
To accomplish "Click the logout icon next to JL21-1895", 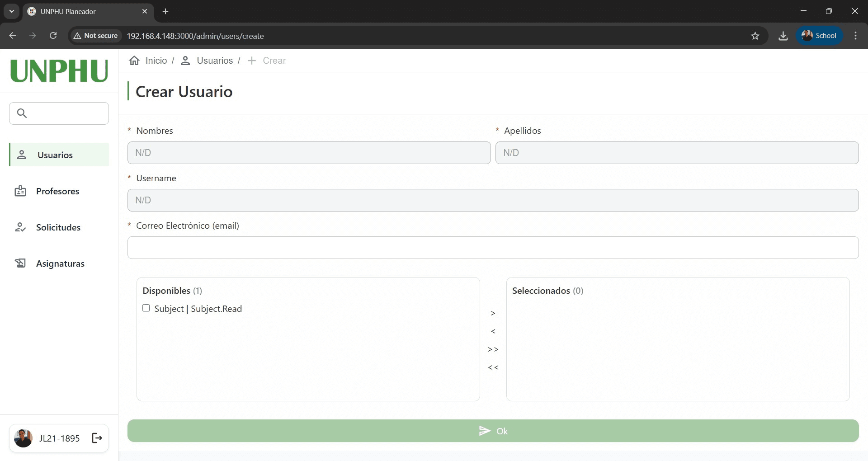I will (97, 437).
